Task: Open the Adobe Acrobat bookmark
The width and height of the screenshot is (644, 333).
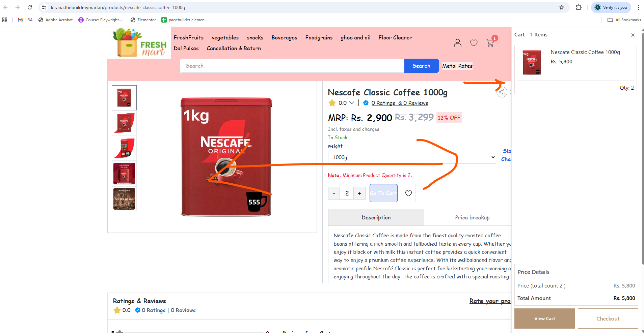Action: [56, 20]
